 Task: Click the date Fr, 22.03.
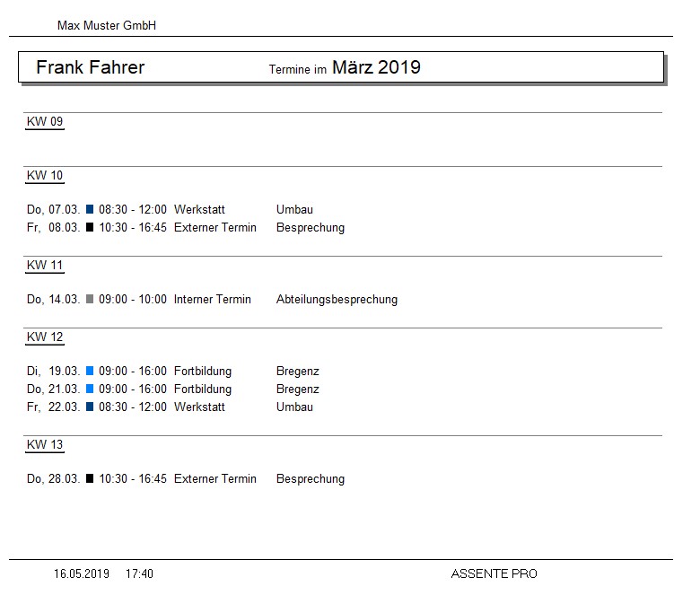click(53, 407)
